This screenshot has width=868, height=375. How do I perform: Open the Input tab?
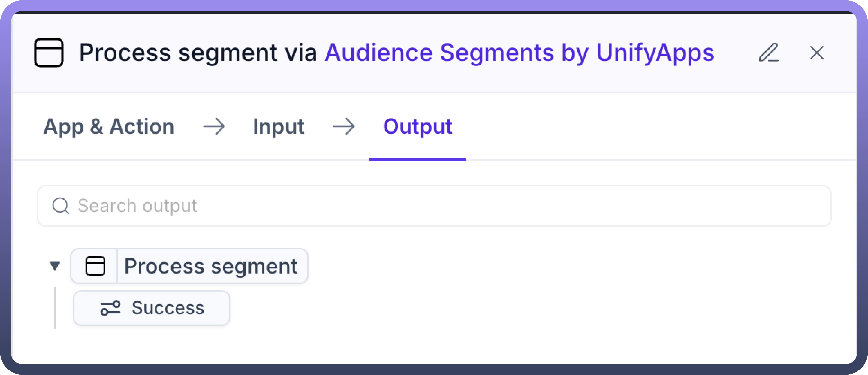pyautogui.click(x=278, y=127)
